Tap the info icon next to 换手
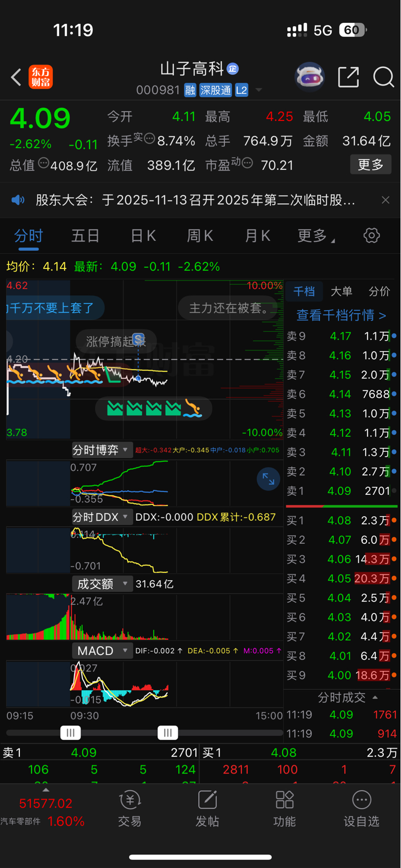This screenshot has height=868, width=401. (x=149, y=139)
